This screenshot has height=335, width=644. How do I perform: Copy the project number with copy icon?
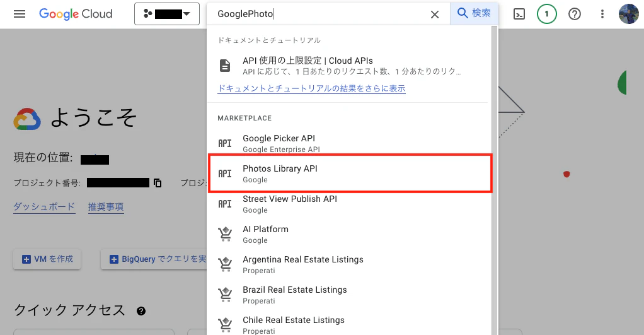[x=158, y=183]
